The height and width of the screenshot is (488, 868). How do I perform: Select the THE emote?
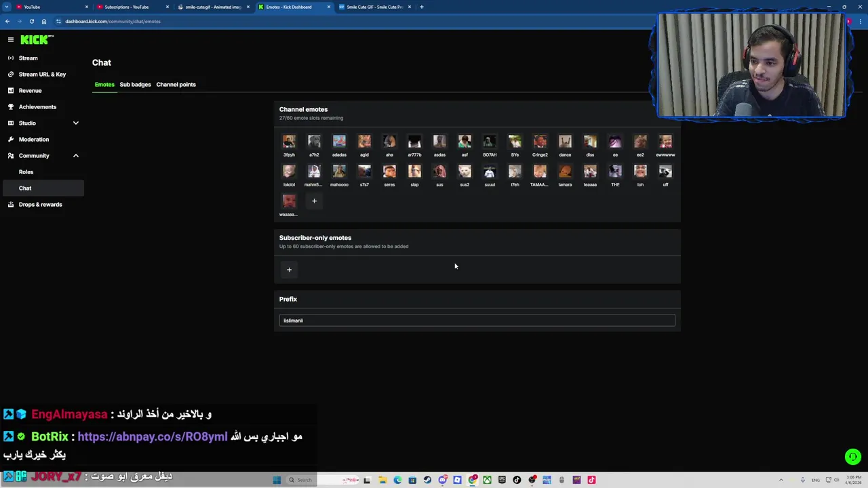(615, 171)
